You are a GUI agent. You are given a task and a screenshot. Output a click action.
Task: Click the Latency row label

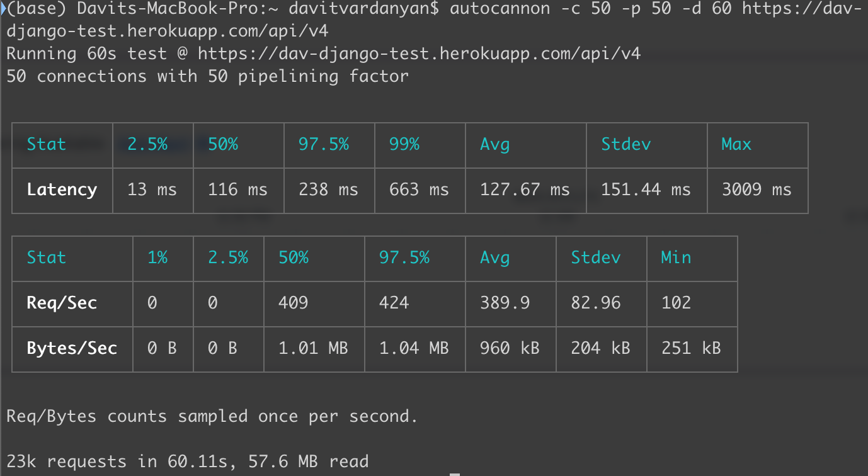coord(62,190)
